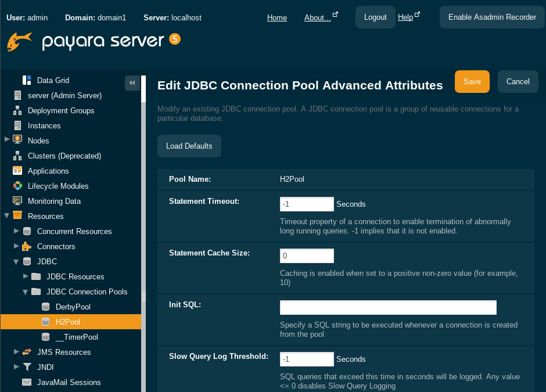This screenshot has width=546, height=392.
Task: Click the JMS Resources icon
Action: [x=26, y=352]
